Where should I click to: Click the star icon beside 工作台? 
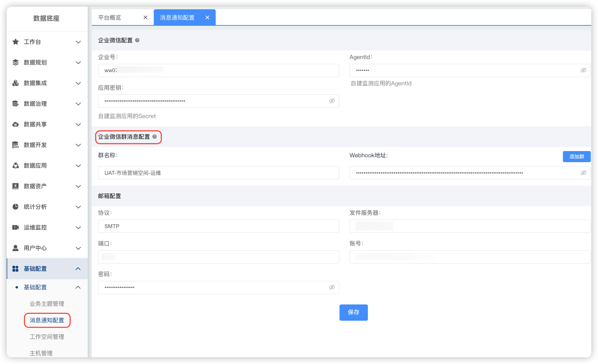click(15, 42)
